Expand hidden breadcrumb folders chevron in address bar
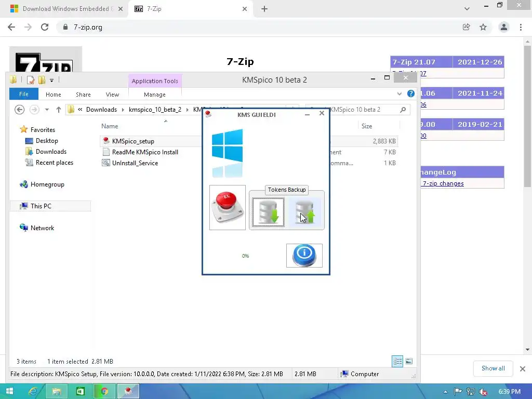Viewport: 532px width, 399px height. 80,110
